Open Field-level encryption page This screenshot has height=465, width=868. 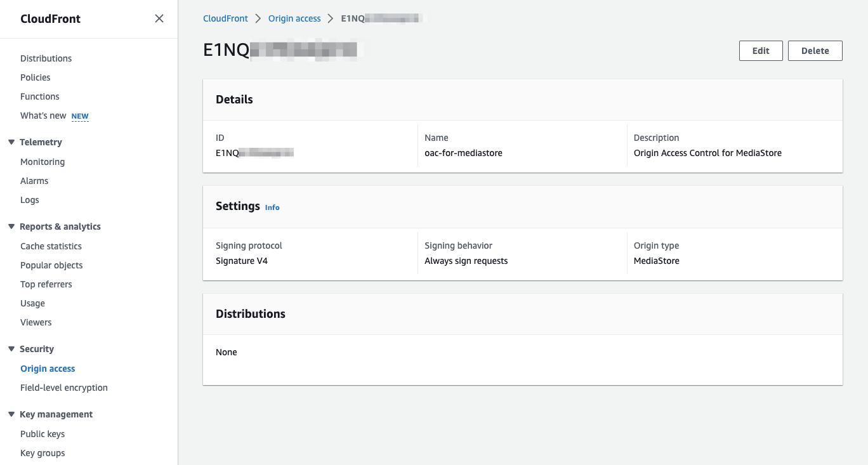[64, 388]
